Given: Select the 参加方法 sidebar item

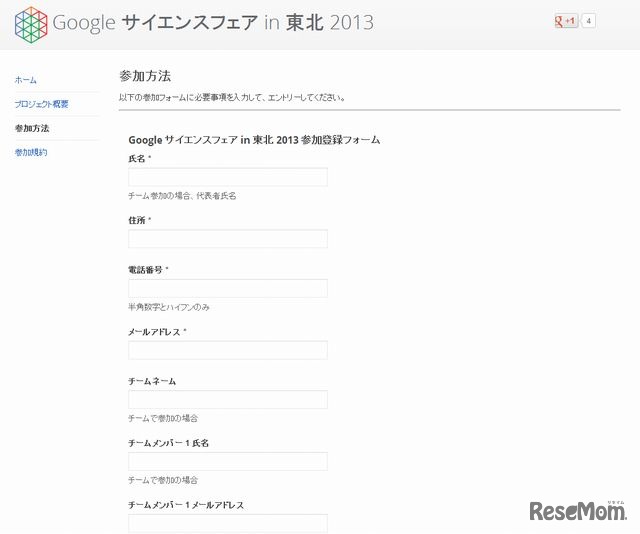Looking at the screenshot, I should click(32, 128).
